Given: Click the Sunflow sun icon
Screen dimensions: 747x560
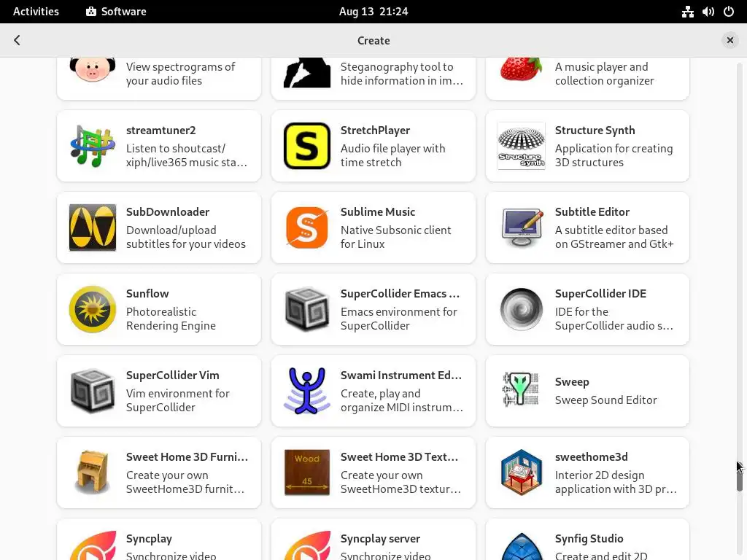Looking at the screenshot, I should coord(93,309).
